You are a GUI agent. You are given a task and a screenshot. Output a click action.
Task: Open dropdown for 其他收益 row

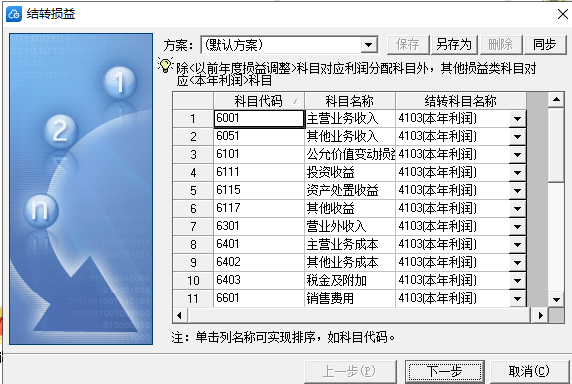[x=517, y=209]
